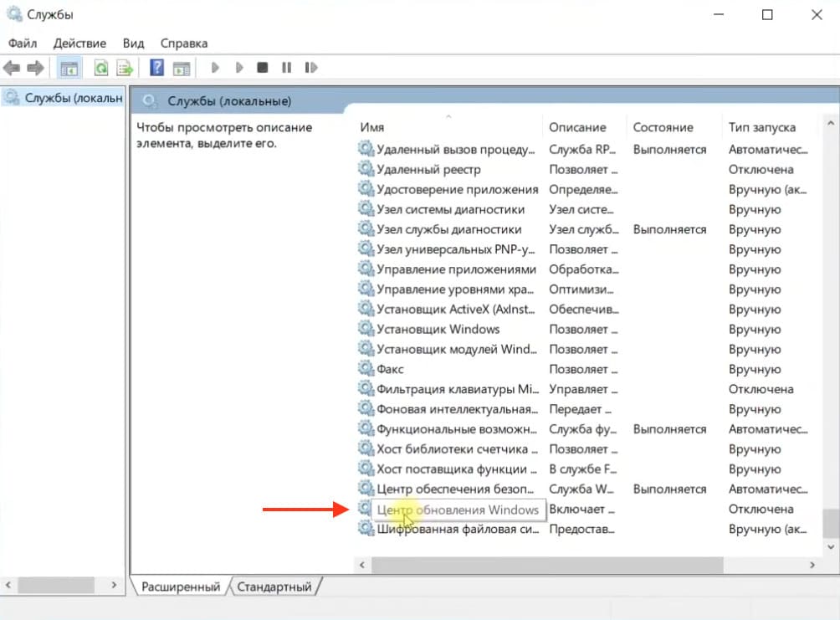This screenshot has width=840, height=620.
Task: Click the vertical scrollbar thumb
Action: point(831,523)
